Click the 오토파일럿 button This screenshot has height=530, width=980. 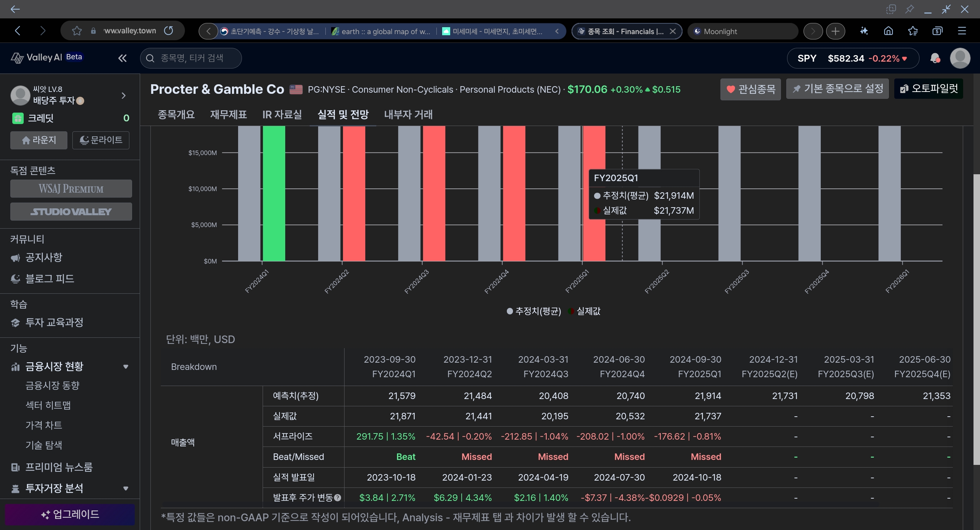[x=928, y=89]
